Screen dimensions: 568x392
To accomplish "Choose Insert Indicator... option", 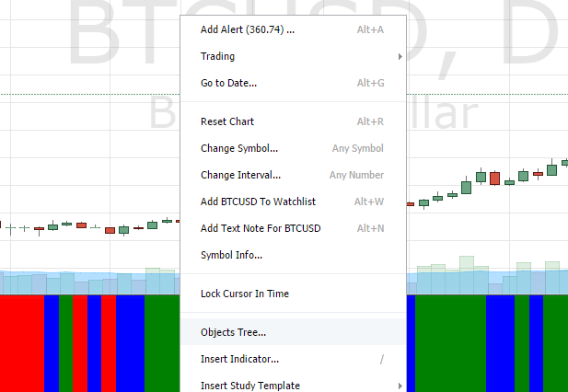I will point(293,359).
